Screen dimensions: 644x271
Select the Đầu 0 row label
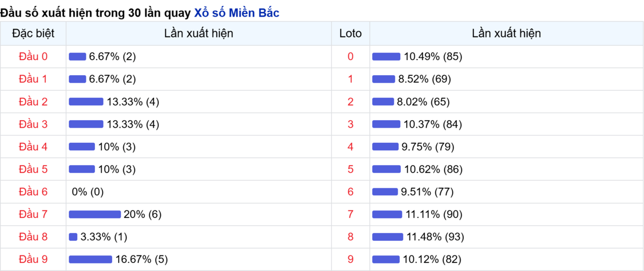tap(33, 56)
